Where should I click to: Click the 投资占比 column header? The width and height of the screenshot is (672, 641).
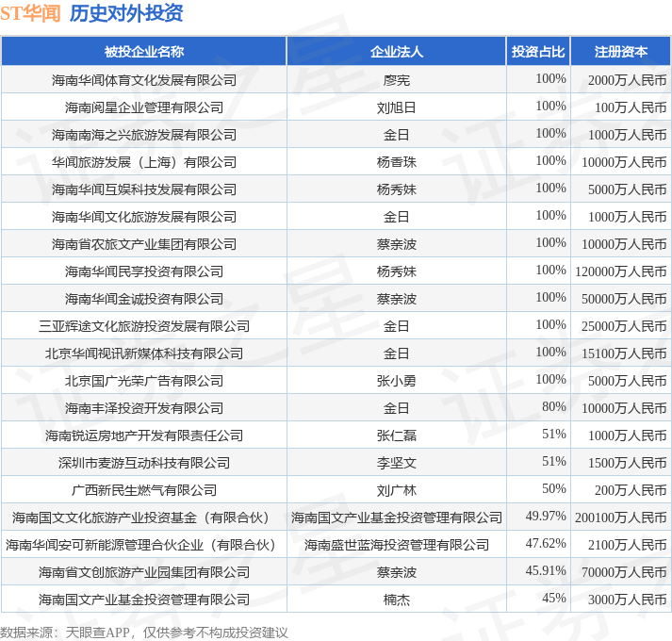[538, 52]
